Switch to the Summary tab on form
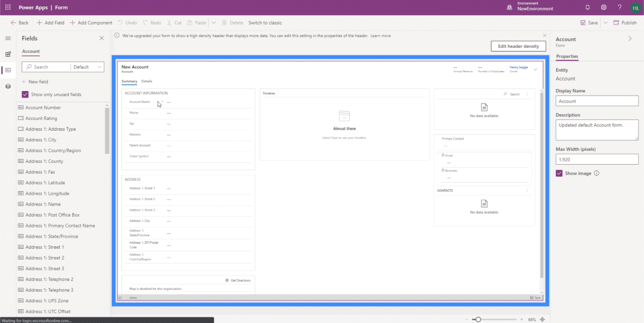644x323 pixels. point(129,81)
